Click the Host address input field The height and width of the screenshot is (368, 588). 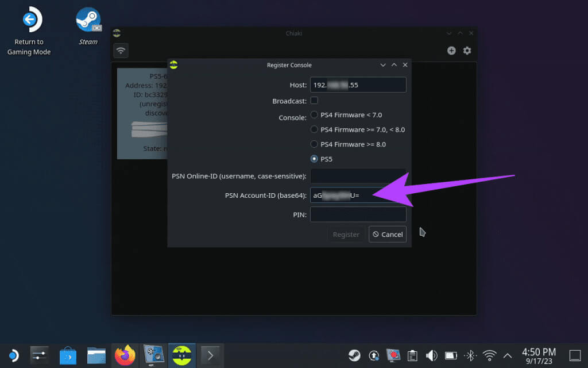pos(358,85)
